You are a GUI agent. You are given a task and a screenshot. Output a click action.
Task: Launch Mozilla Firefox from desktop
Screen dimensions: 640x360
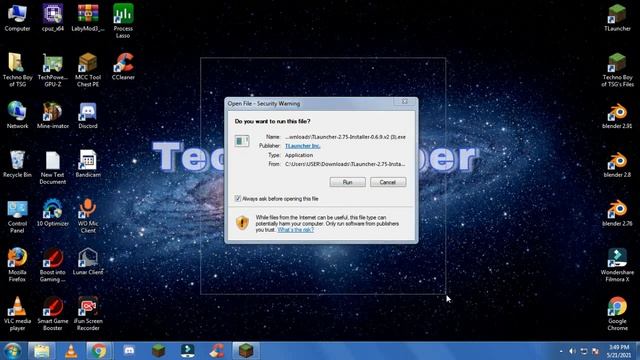tap(17, 264)
